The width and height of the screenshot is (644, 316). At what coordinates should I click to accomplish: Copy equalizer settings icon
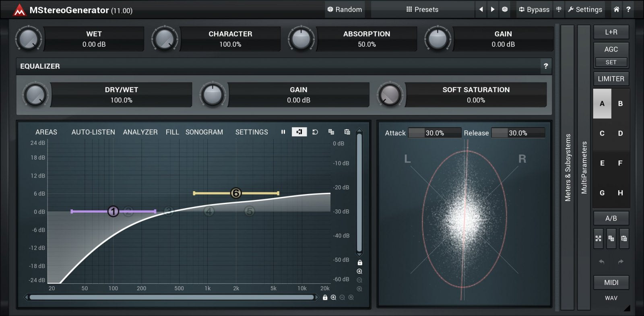coord(331,132)
